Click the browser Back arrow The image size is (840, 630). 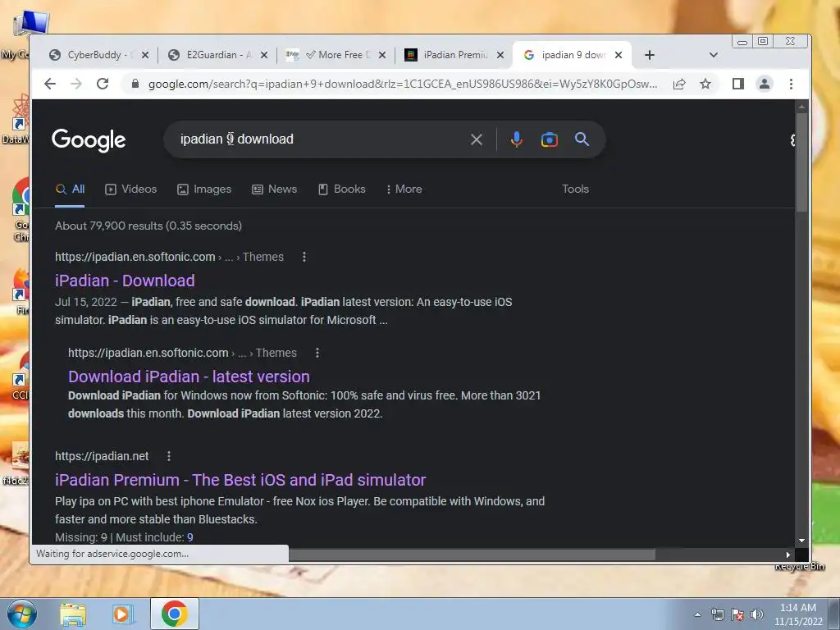click(x=50, y=84)
